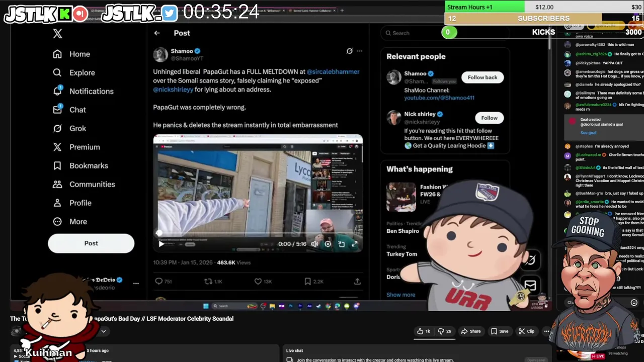Click the chat emoji smiley icon
This screenshot has height=362, width=644.
pyautogui.click(x=634, y=303)
